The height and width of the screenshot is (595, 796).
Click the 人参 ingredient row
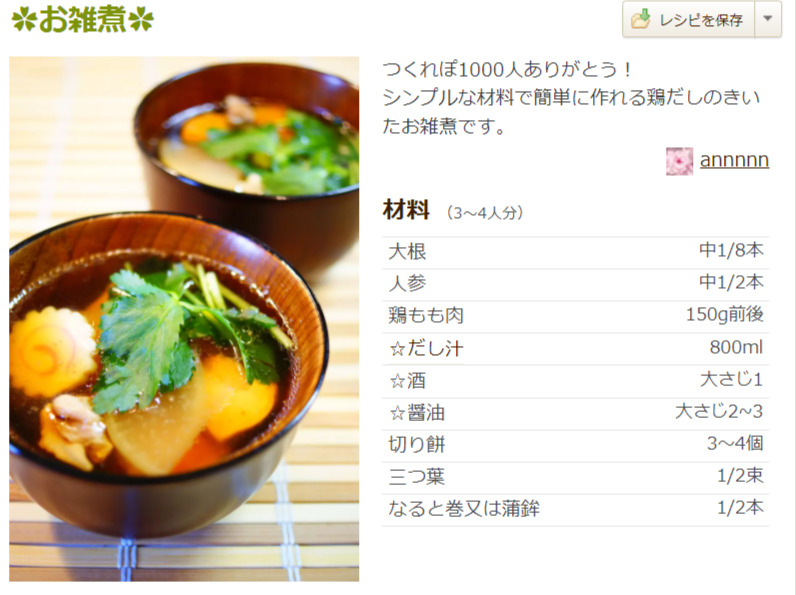576,283
